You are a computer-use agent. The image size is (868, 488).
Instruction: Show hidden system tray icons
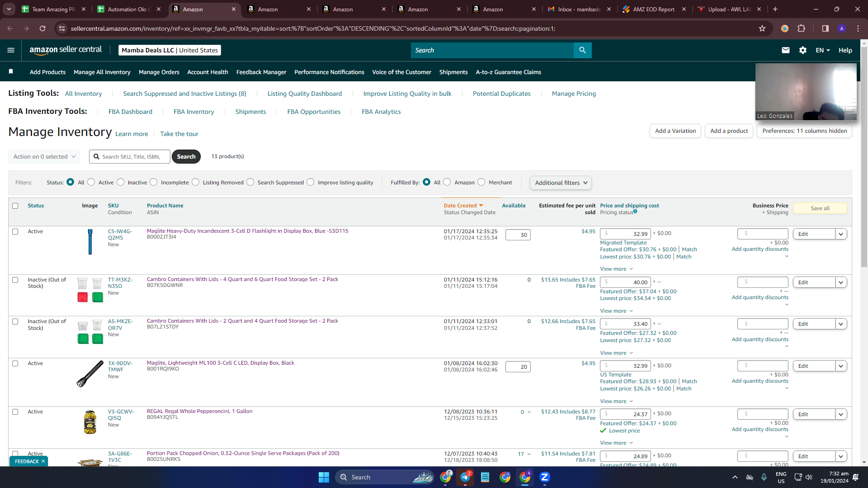pos(735,477)
